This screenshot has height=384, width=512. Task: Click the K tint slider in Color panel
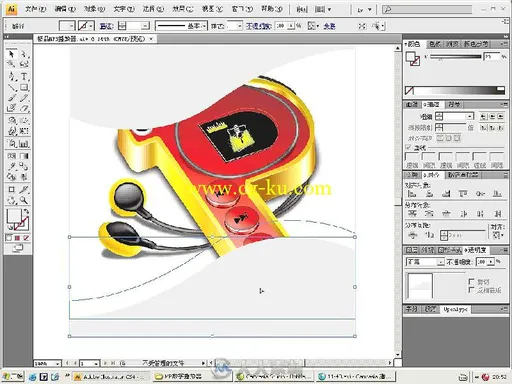456,57
